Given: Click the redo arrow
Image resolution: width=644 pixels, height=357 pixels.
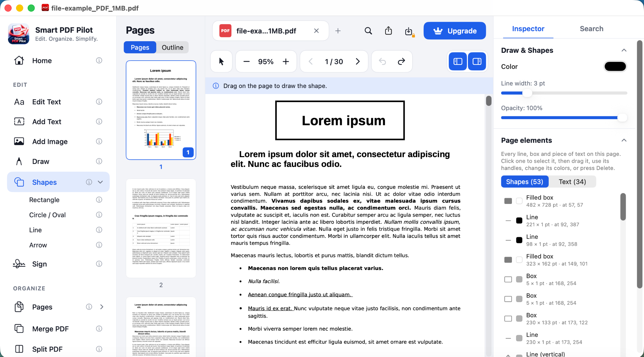Looking at the screenshot, I should pos(401,62).
